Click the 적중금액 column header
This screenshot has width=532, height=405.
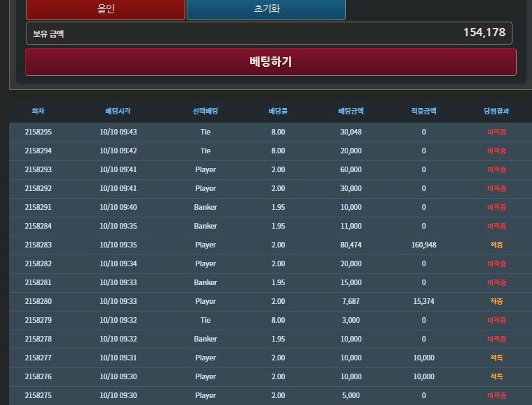coord(424,111)
